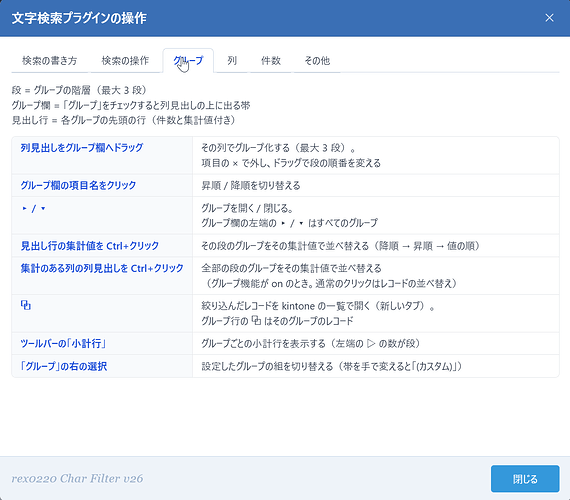Image resolution: width=570 pixels, height=500 pixels.
Task: Click the グループごとの小計行を表示する description
Action: 311,344
